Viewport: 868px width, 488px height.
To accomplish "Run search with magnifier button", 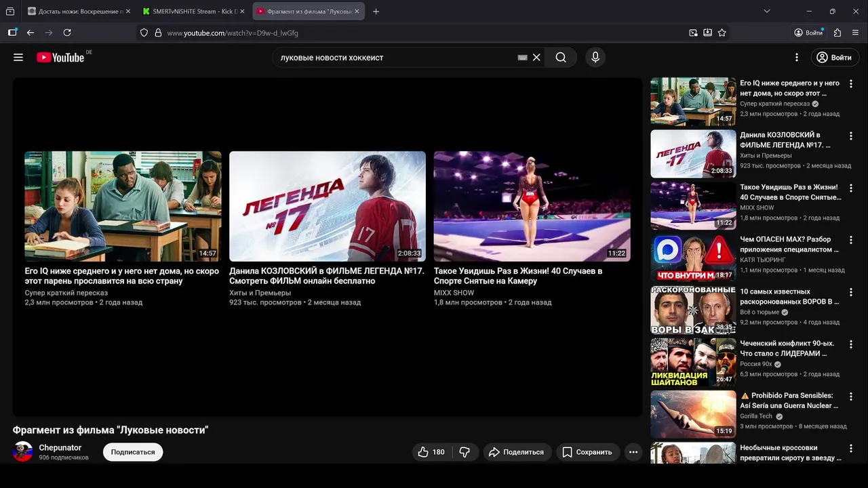I will point(561,58).
